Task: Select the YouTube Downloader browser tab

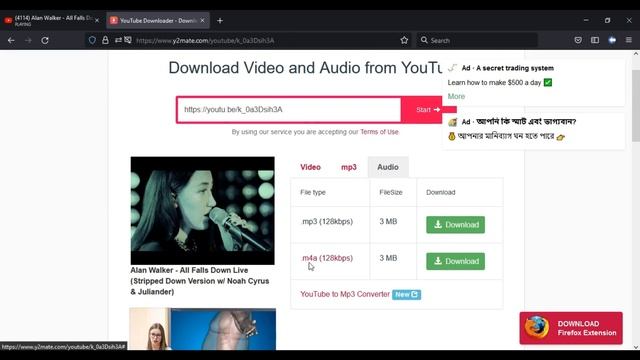Action: (x=158, y=20)
